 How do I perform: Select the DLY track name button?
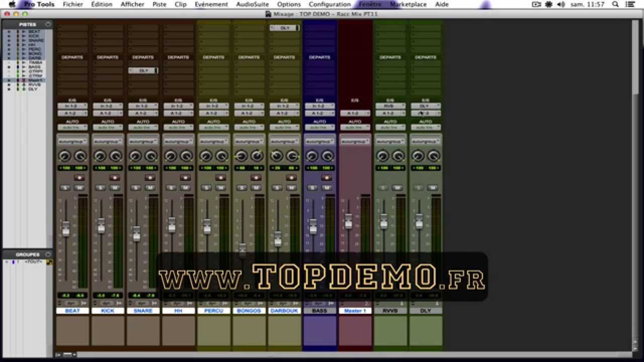(x=426, y=311)
